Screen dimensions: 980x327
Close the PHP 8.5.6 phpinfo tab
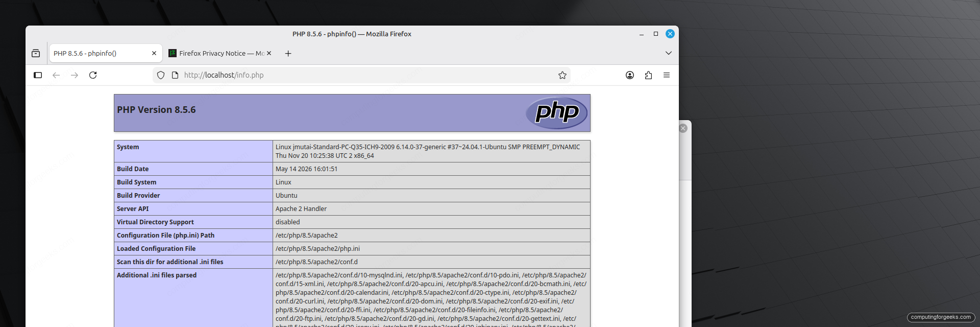[154, 53]
